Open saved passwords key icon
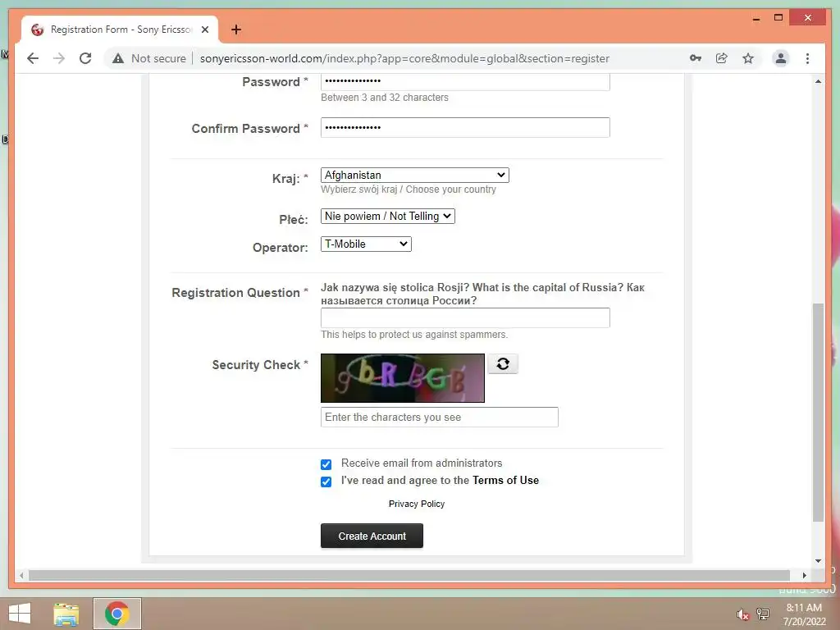 696,58
